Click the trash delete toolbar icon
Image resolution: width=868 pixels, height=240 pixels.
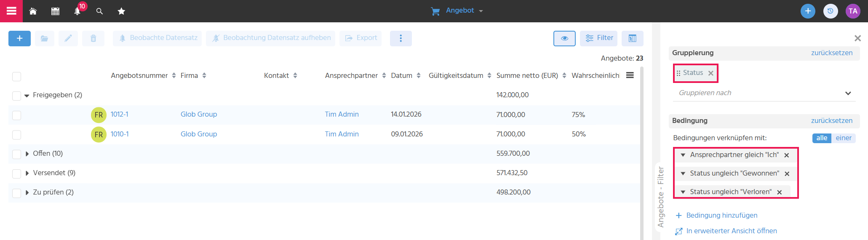[93, 38]
